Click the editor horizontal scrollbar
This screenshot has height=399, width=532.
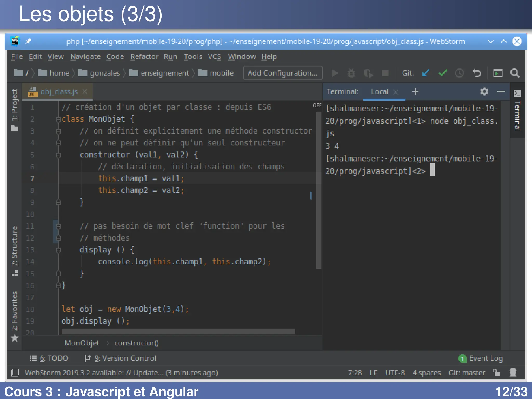[178, 332]
